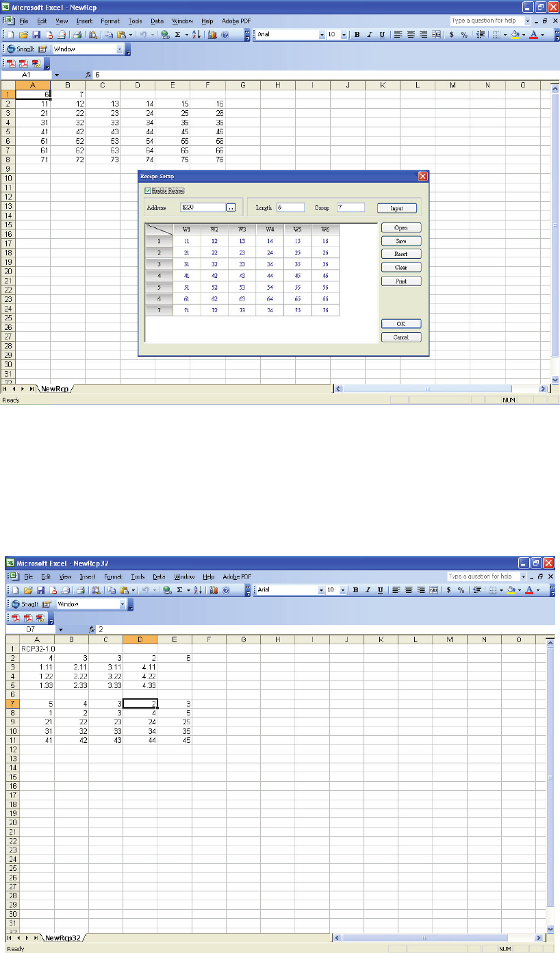Image resolution: width=560 pixels, height=953 pixels.
Task: Toggle Bold in NewRcp window toolbar
Action: [x=357, y=34]
